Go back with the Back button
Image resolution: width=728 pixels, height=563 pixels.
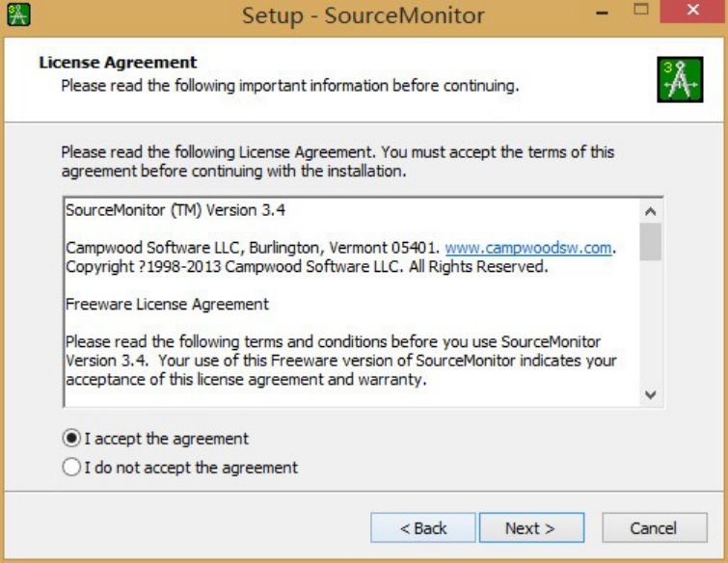[423, 528]
